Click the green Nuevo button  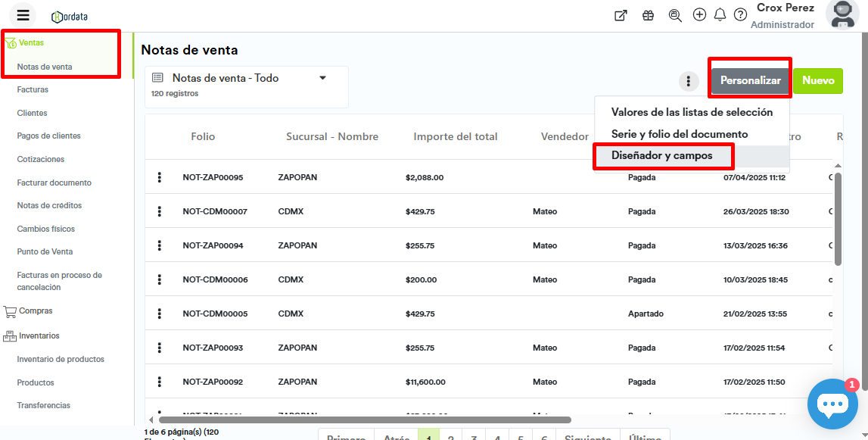click(817, 81)
